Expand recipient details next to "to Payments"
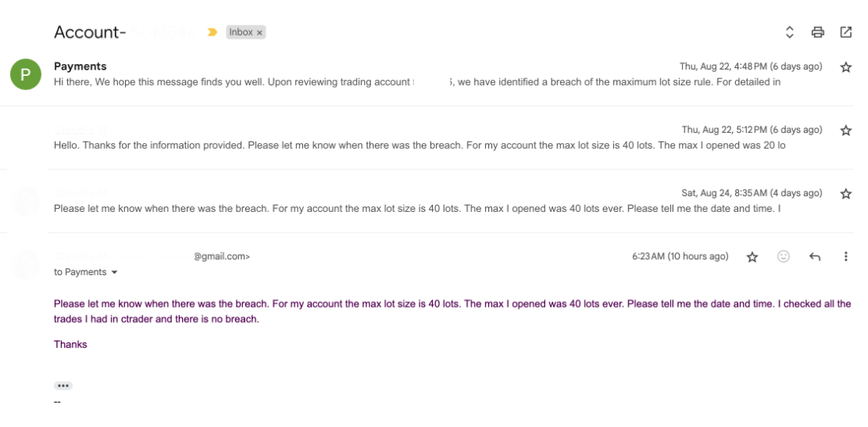This screenshot has height=427, width=868. 114,273
